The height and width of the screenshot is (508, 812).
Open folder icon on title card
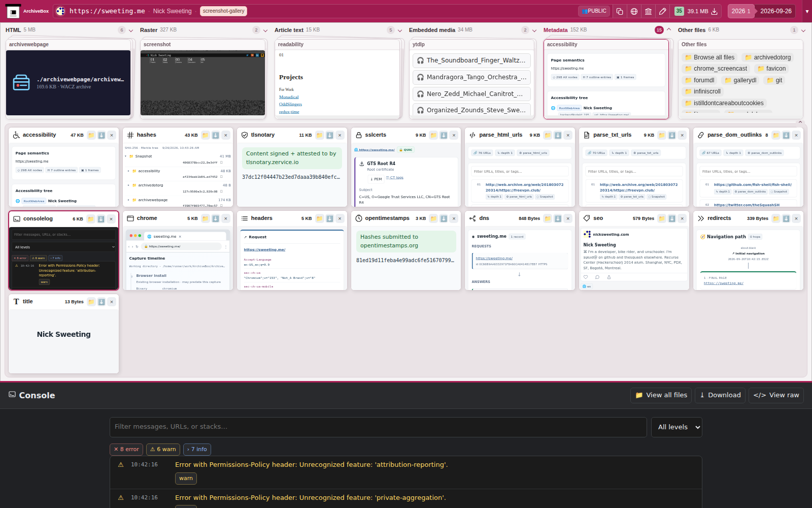91,302
